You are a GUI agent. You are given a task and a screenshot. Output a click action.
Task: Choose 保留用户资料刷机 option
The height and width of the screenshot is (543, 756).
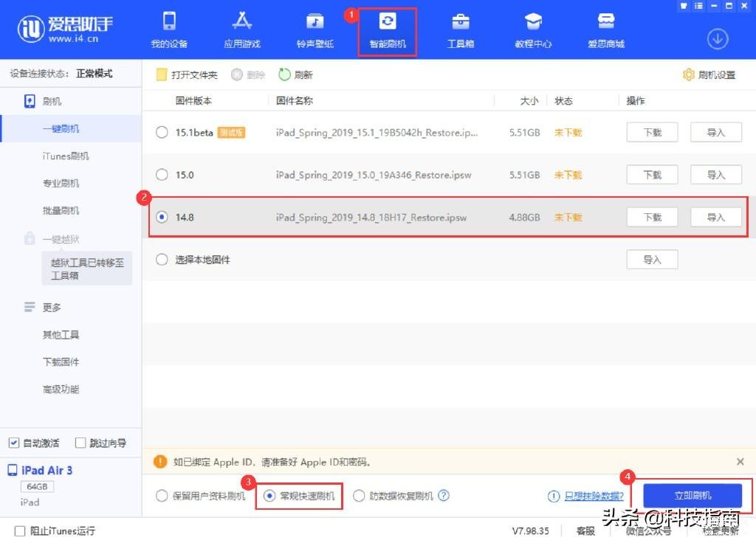click(x=162, y=495)
